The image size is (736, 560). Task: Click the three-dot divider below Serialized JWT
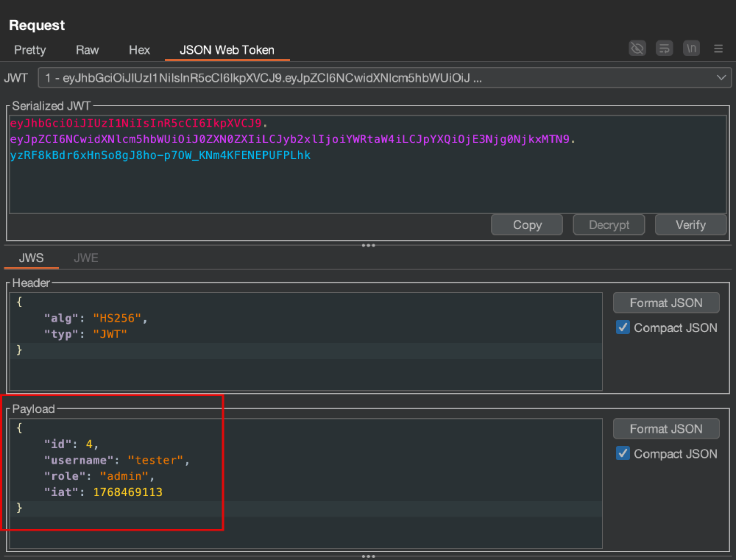(368, 245)
